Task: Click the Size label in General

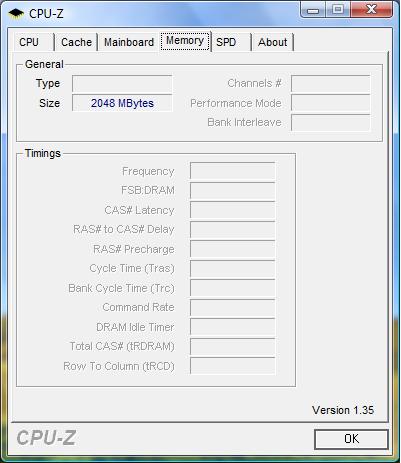Action: tap(49, 103)
